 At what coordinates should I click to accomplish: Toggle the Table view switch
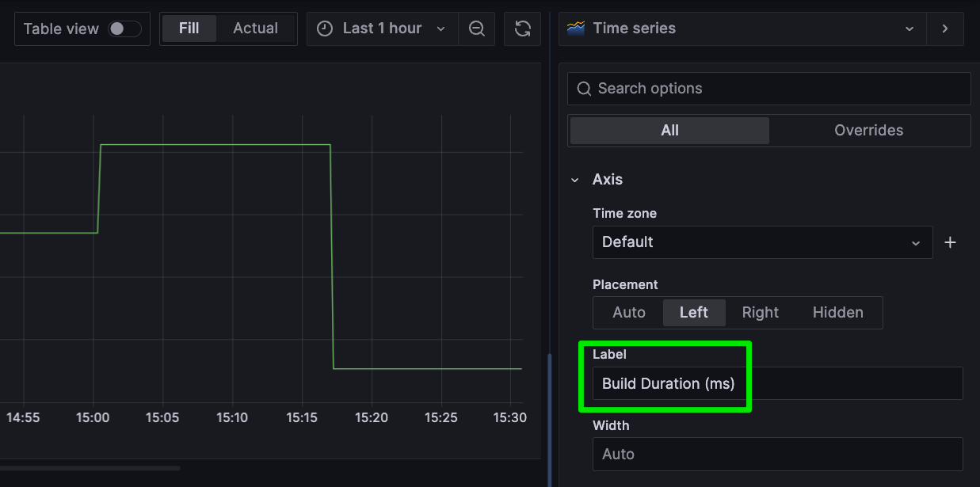click(124, 29)
